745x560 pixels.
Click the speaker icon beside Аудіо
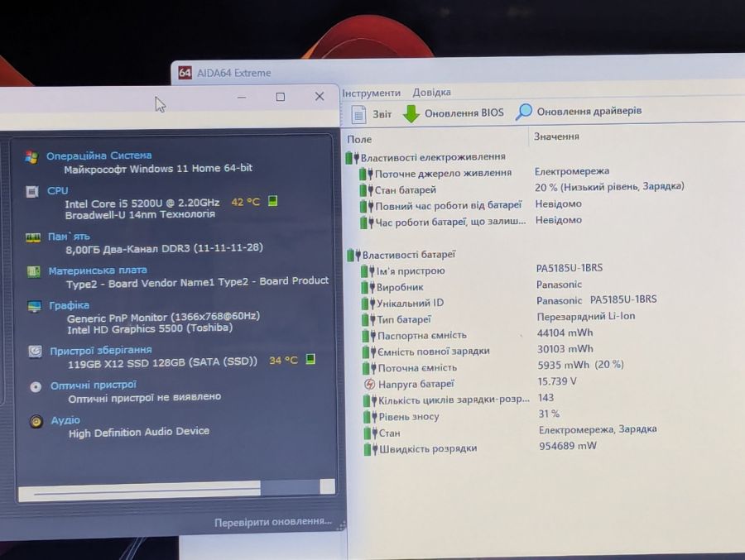36,422
